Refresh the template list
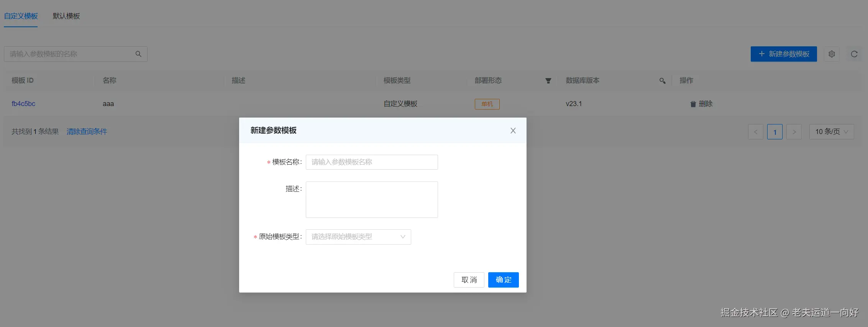This screenshot has height=327, width=868. (x=854, y=54)
